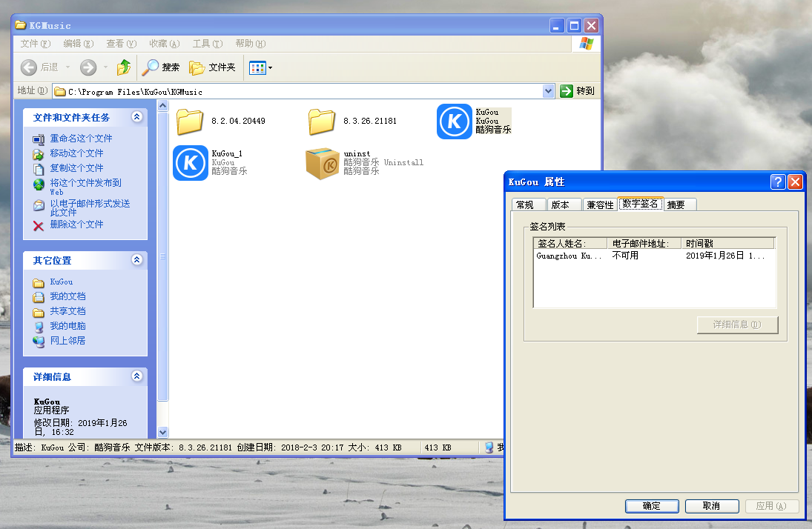Toggle the 文件夹 folders pane button
Viewport: 812px width, 529px height.
coord(212,67)
